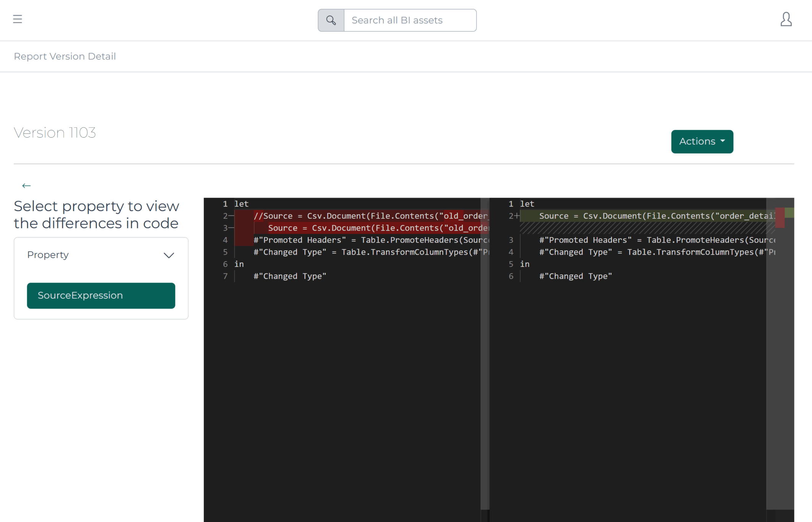Click the Actions button caret arrow
This screenshot has width=812, height=522.
point(723,141)
